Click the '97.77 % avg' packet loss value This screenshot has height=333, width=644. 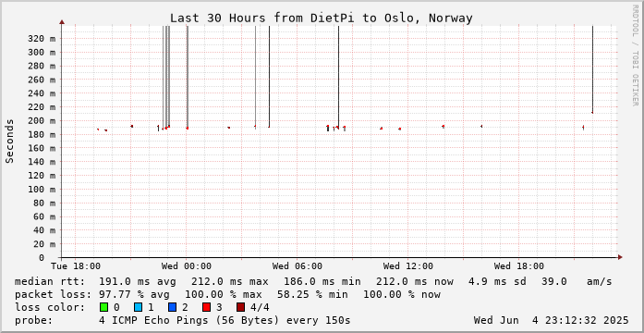pyautogui.click(x=138, y=295)
